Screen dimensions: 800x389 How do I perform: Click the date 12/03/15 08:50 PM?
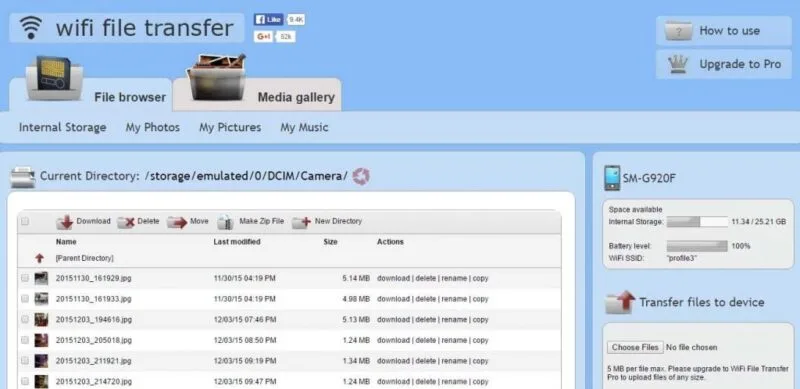pyautogui.click(x=245, y=340)
